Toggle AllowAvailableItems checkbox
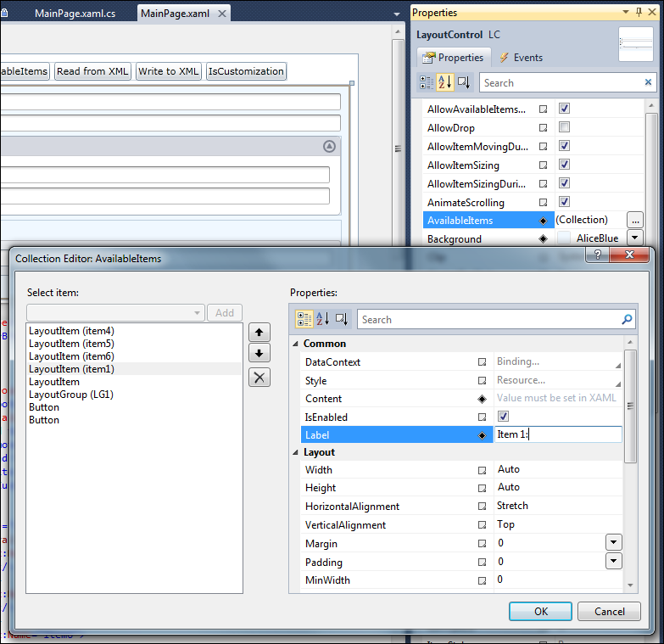This screenshot has width=664, height=644. click(x=564, y=109)
